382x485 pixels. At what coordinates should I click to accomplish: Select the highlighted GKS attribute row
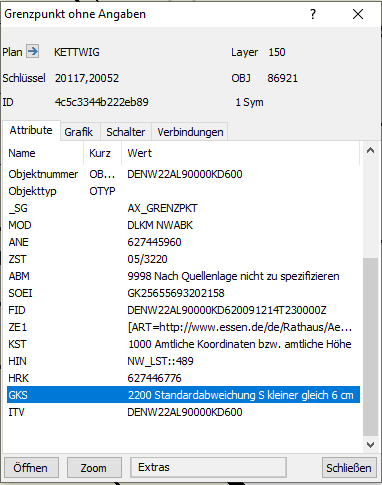coord(183,395)
